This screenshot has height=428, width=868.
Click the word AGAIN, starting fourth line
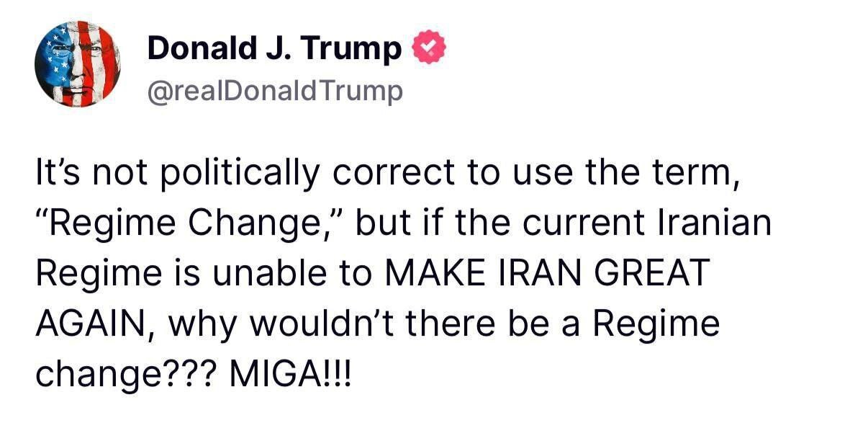pos(94,324)
